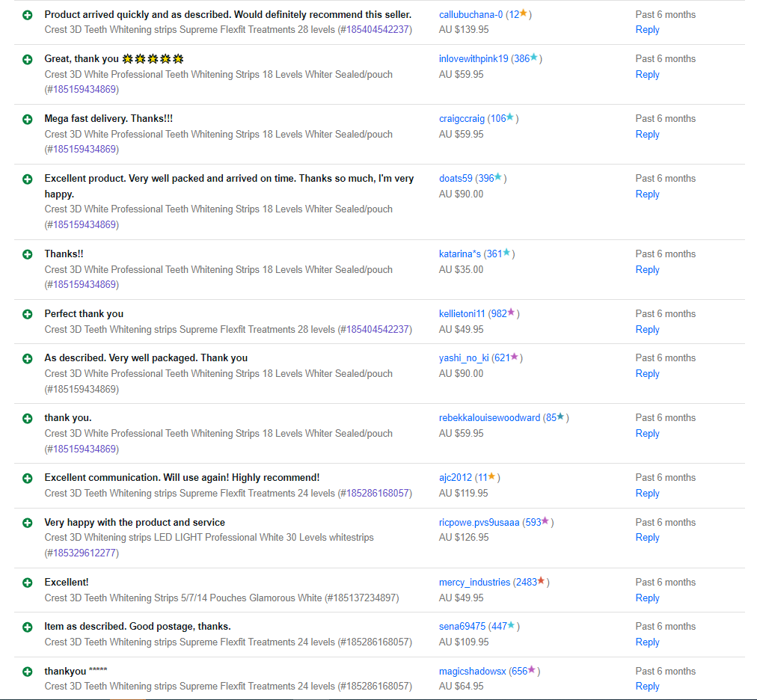Image resolution: width=757 pixels, height=700 pixels.
Task: Reply to doats59's feedback
Action: pos(647,194)
